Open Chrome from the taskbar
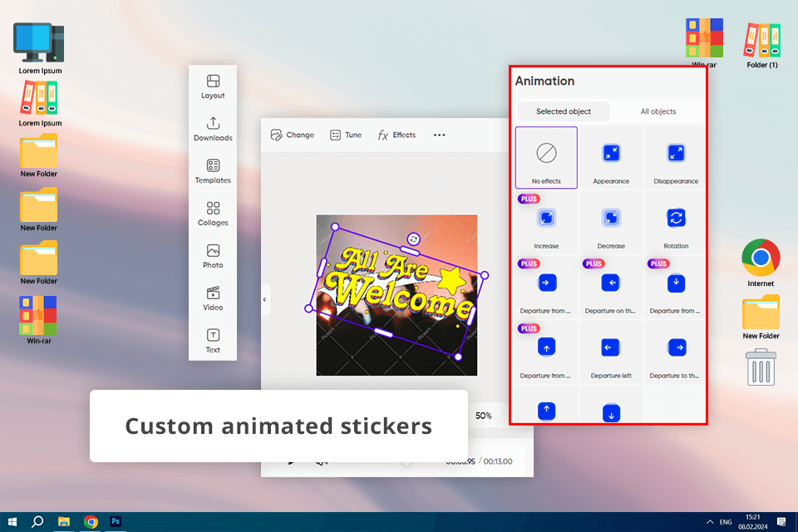This screenshot has height=532, width=798. coord(91,522)
